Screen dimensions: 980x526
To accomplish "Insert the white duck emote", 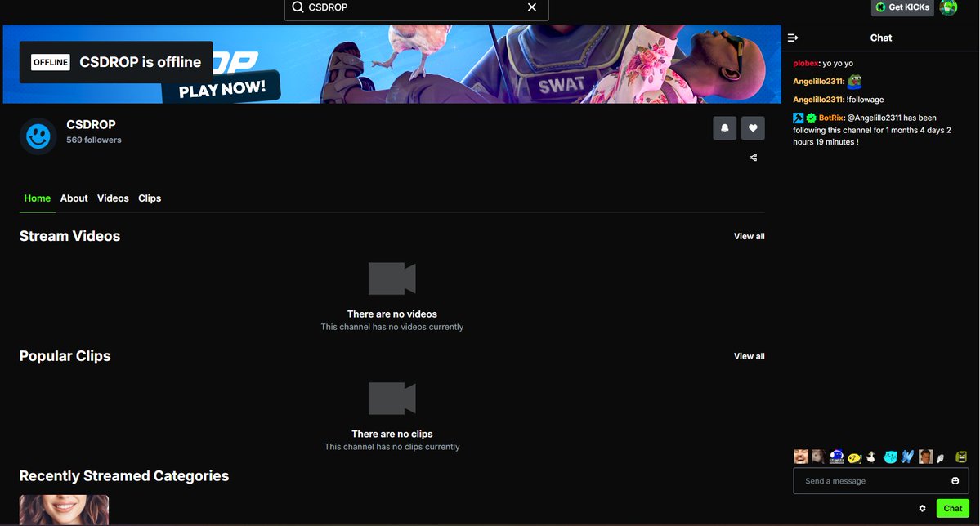I will 871,457.
